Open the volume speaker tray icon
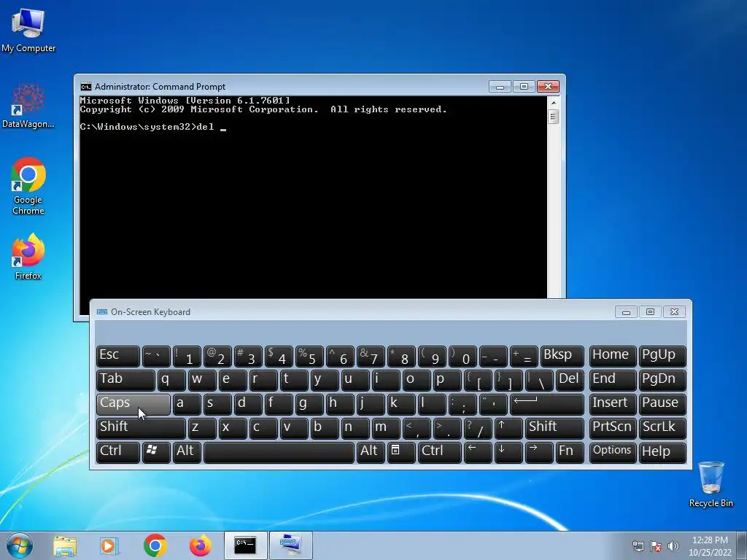 click(673, 546)
